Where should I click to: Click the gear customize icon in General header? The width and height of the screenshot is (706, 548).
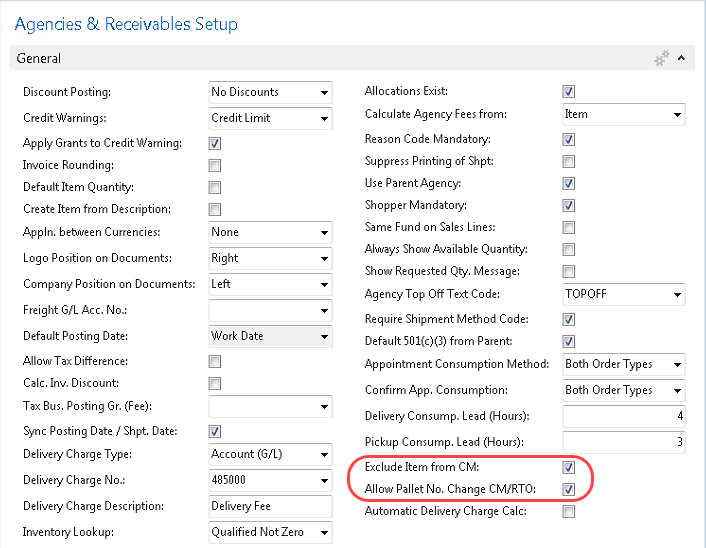(661, 59)
